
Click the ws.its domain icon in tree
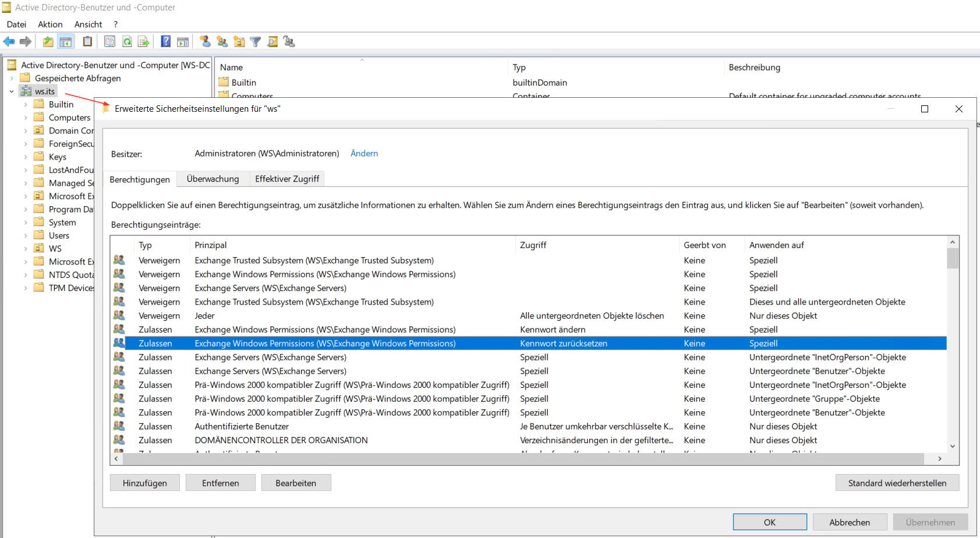pyautogui.click(x=26, y=91)
